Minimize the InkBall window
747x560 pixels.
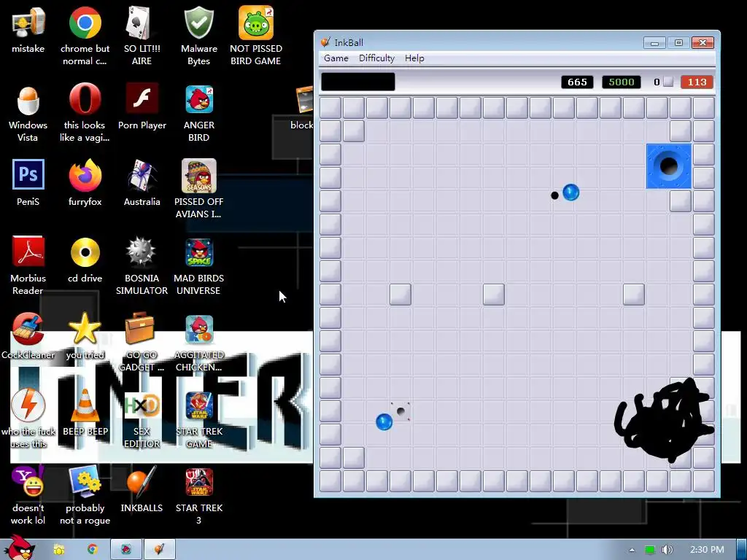654,43
